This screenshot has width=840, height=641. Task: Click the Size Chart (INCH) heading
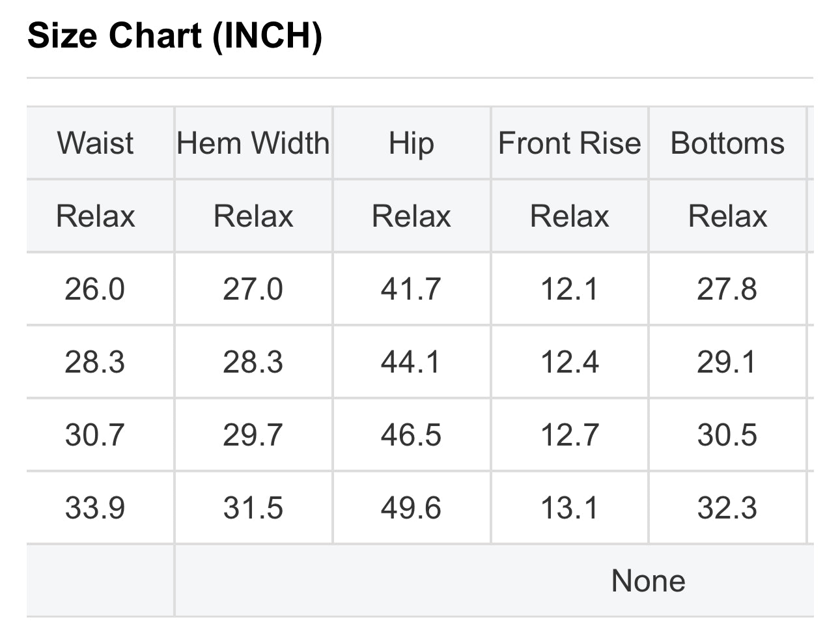pyautogui.click(x=175, y=35)
